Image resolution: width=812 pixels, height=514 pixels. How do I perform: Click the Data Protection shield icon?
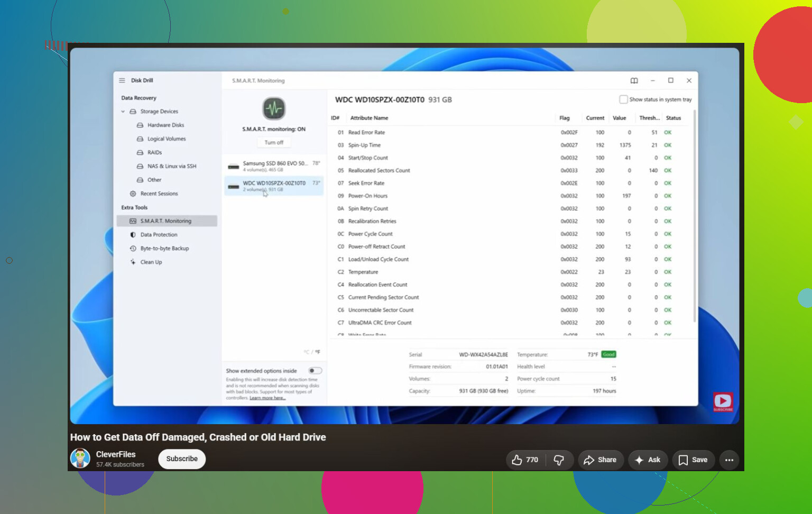coord(133,235)
